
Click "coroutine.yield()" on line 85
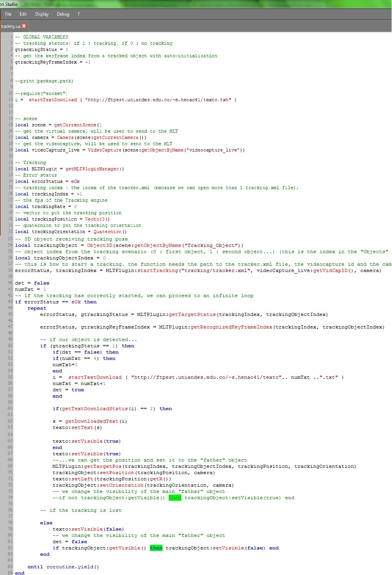point(73,567)
